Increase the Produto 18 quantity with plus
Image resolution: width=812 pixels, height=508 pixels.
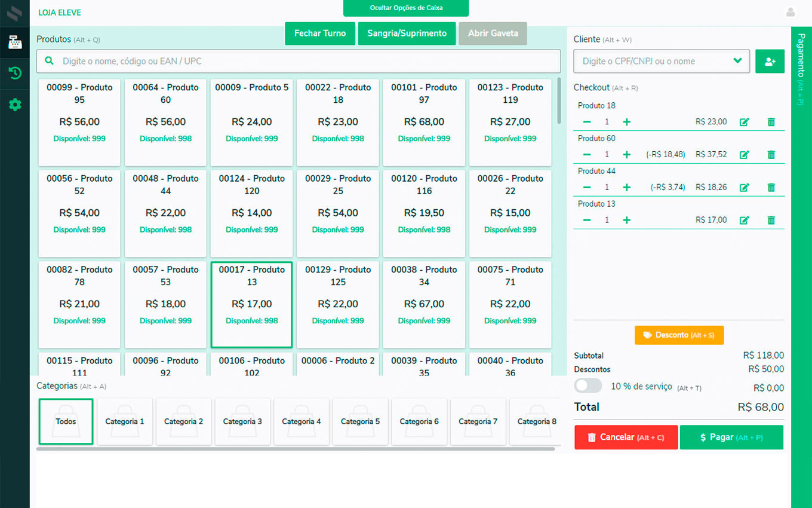[626, 122]
